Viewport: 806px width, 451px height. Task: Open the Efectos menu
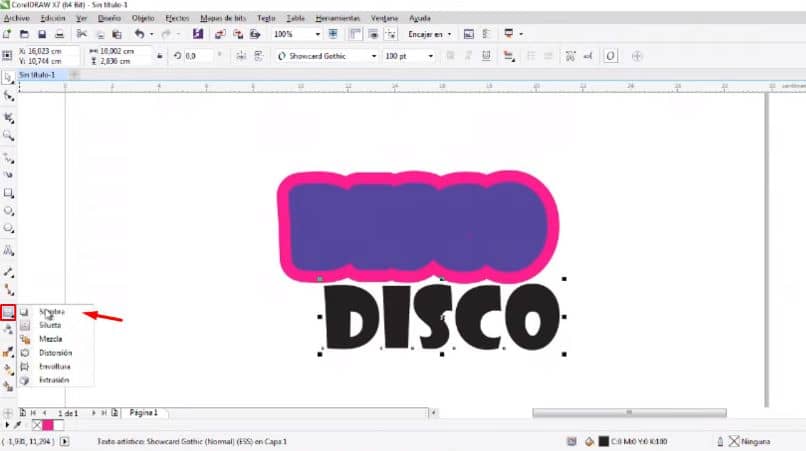coord(177,18)
